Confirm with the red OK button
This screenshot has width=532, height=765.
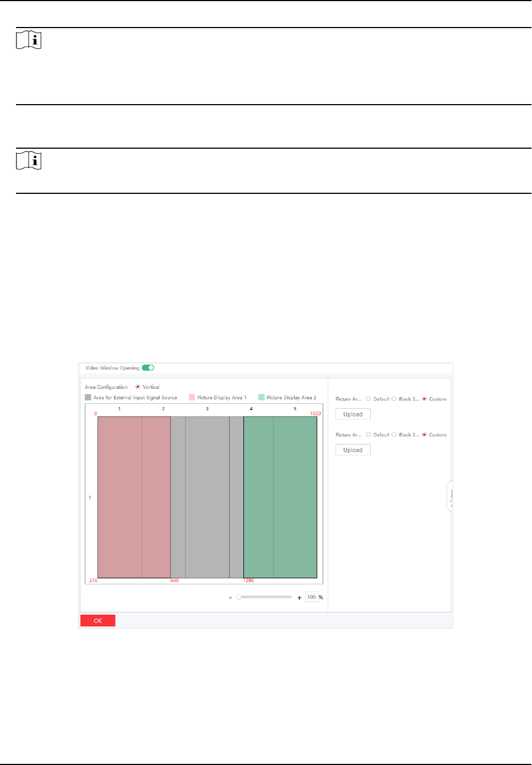tap(98, 621)
